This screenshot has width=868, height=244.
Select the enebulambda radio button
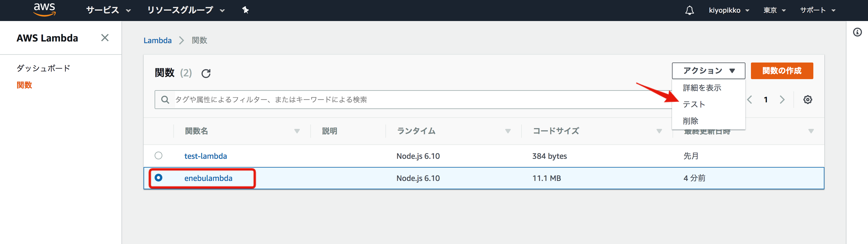coord(158,178)
